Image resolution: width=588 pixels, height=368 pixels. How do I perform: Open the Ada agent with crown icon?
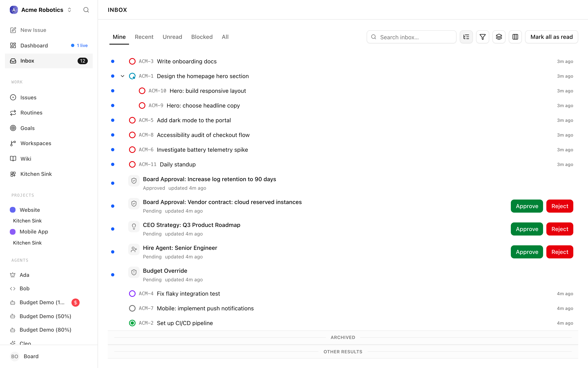tap(49, 275)
